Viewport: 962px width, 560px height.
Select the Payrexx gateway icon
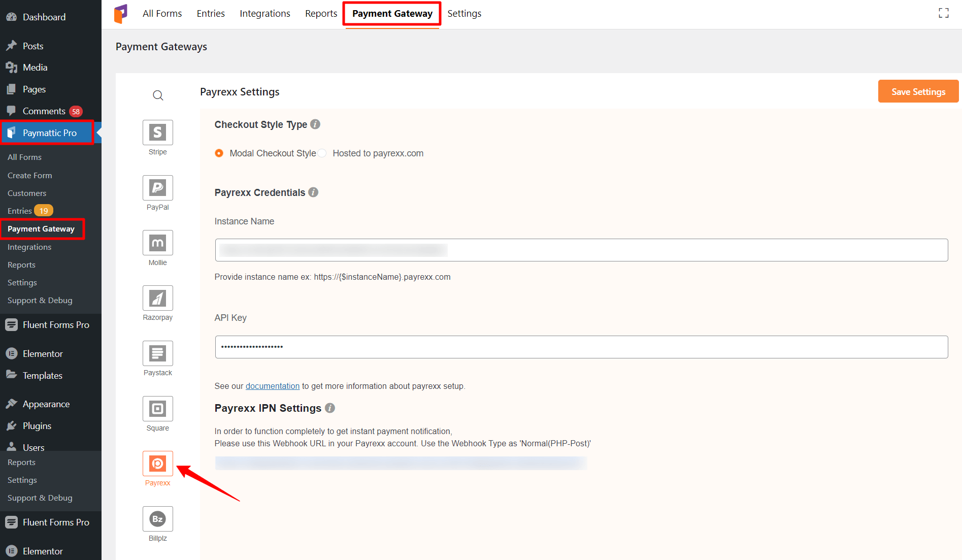[x=157, y=464]
